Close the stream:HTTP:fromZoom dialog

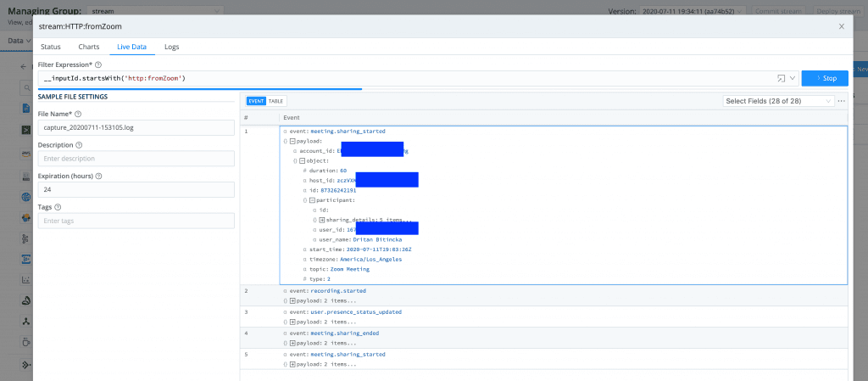842,26
